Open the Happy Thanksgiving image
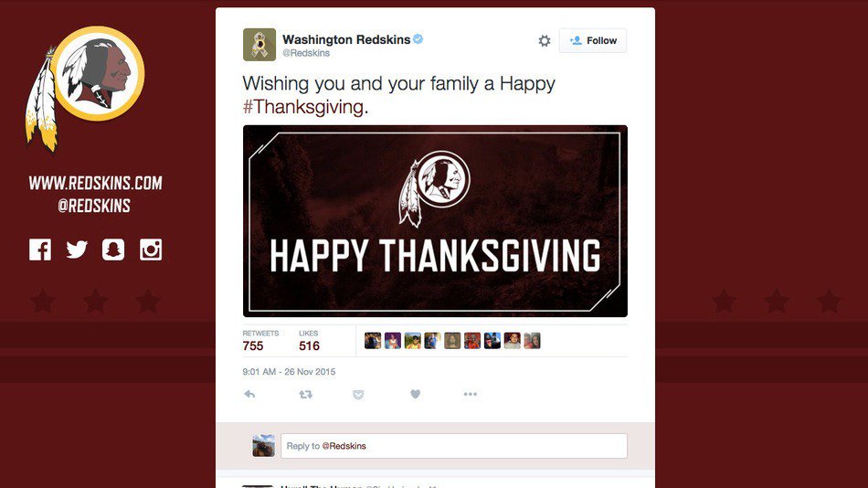The width and height of the screenshot is (868, 488). point(435,221)
